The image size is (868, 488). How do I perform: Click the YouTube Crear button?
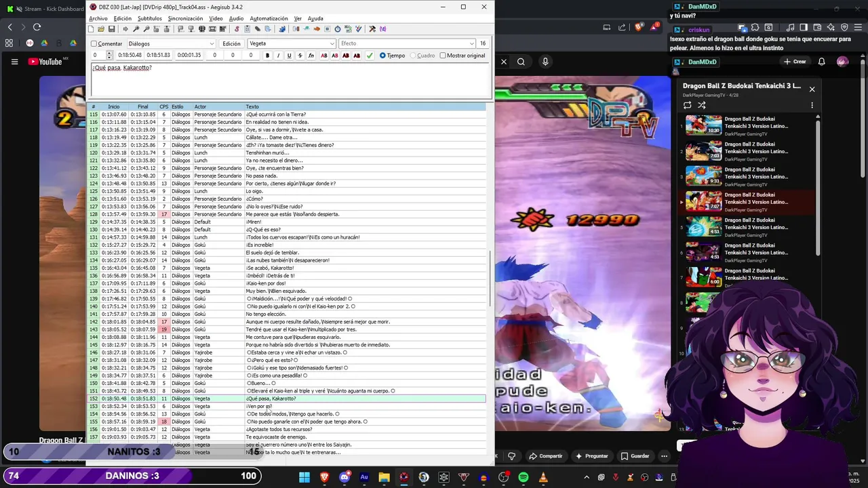[795, 62]
